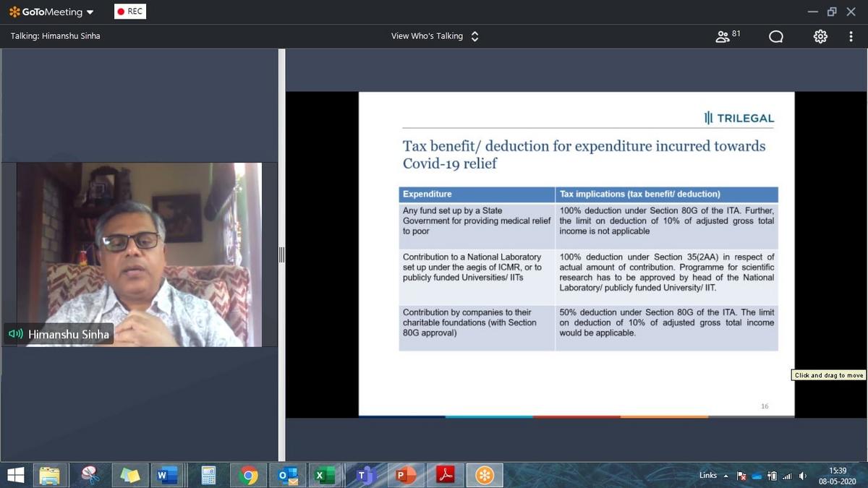This screenshot has width=868, height=488.
Task: Open Microsoft Teams from the taskbar
Action: [x=366, y=475]
